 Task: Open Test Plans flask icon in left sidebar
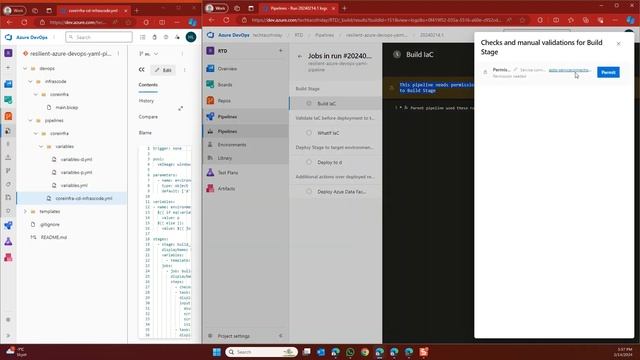8,241
